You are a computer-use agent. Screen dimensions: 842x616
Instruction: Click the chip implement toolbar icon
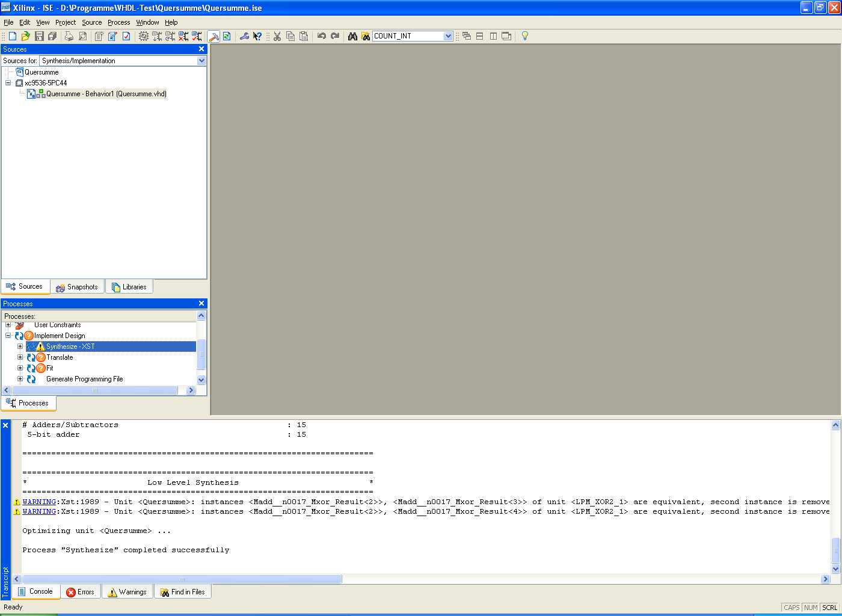coord(144,36)
